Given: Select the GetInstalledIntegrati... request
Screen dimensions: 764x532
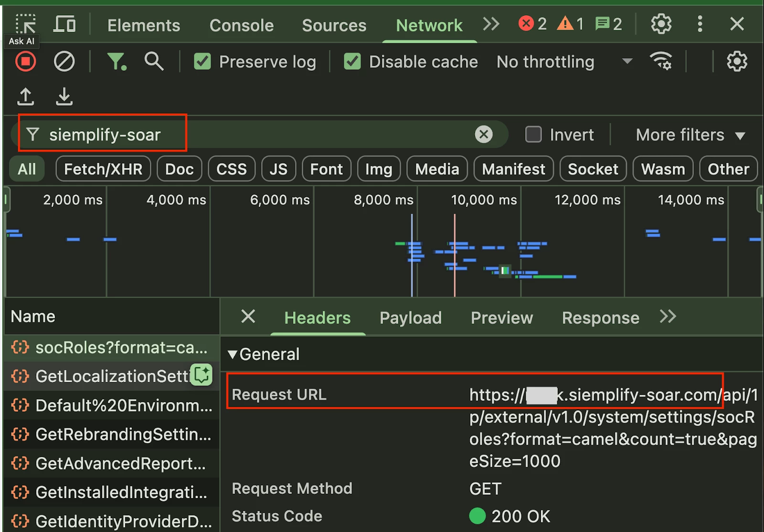Looking at the screenshot, I should 111,492.
